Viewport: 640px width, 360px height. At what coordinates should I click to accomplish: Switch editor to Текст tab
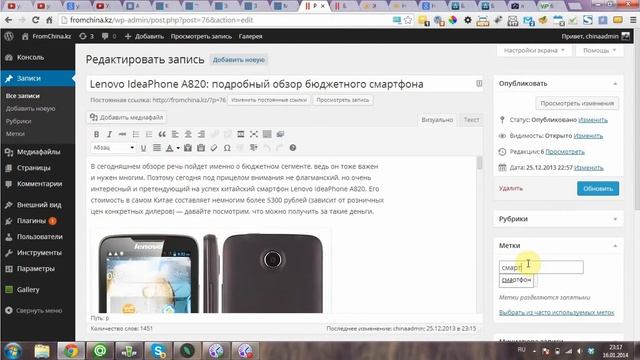coord(471,120)
